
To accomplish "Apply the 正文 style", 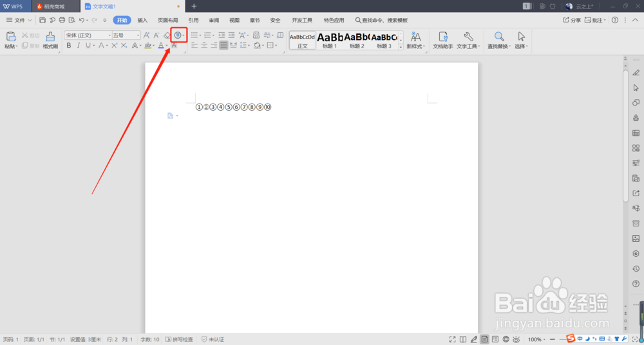I will pos(302,41).
